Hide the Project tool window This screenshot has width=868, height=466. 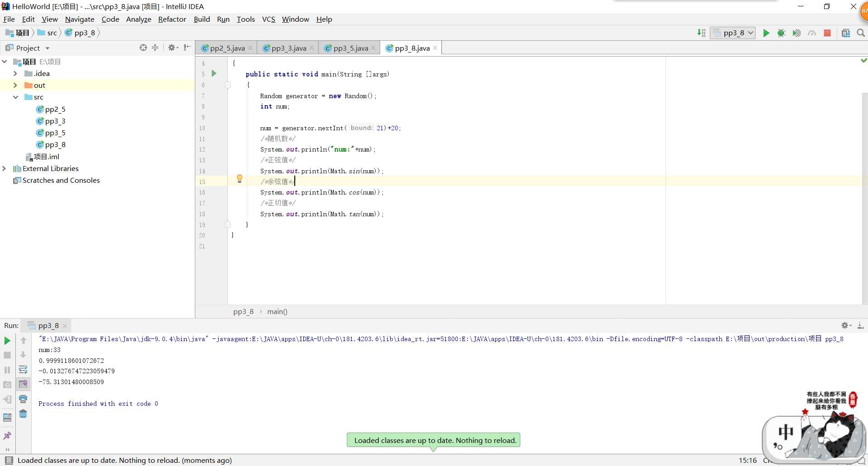point(187,48)
